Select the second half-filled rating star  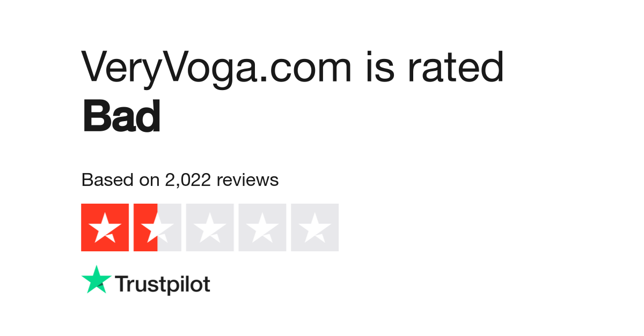coord(157,227)
